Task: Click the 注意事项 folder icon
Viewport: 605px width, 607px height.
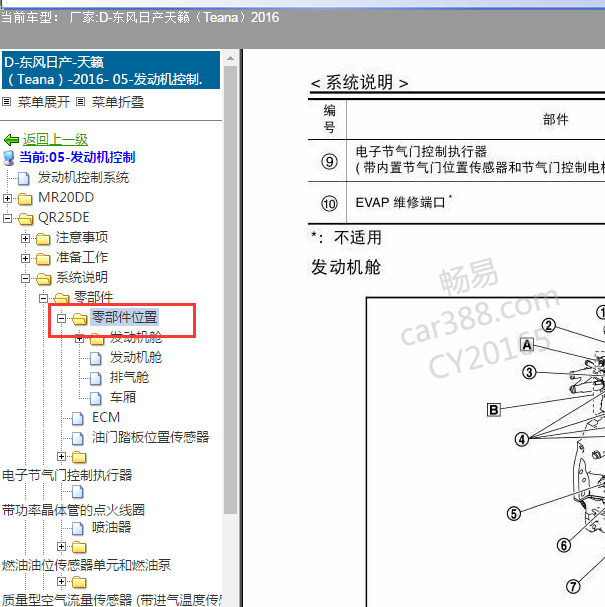Action: [x=43, y=239]
